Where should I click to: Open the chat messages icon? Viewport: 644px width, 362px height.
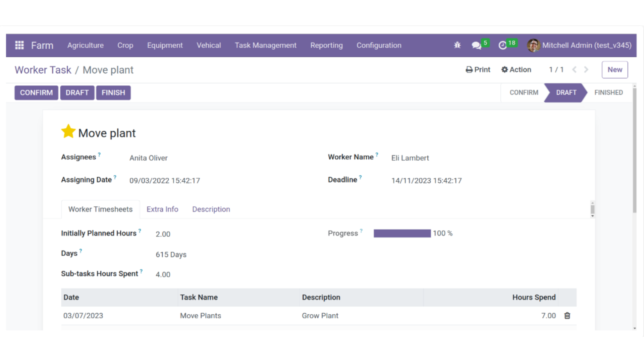click(476, 45)
